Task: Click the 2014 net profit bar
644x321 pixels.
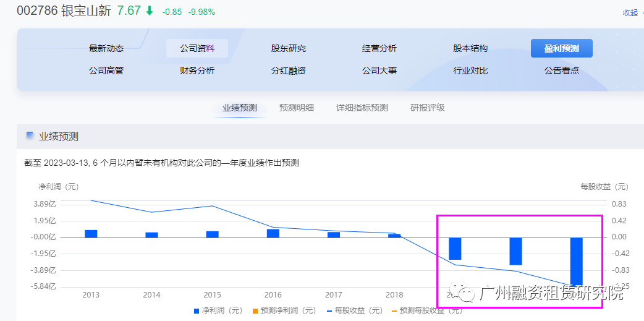Action: pyautogui.click(x=151, y=234)
